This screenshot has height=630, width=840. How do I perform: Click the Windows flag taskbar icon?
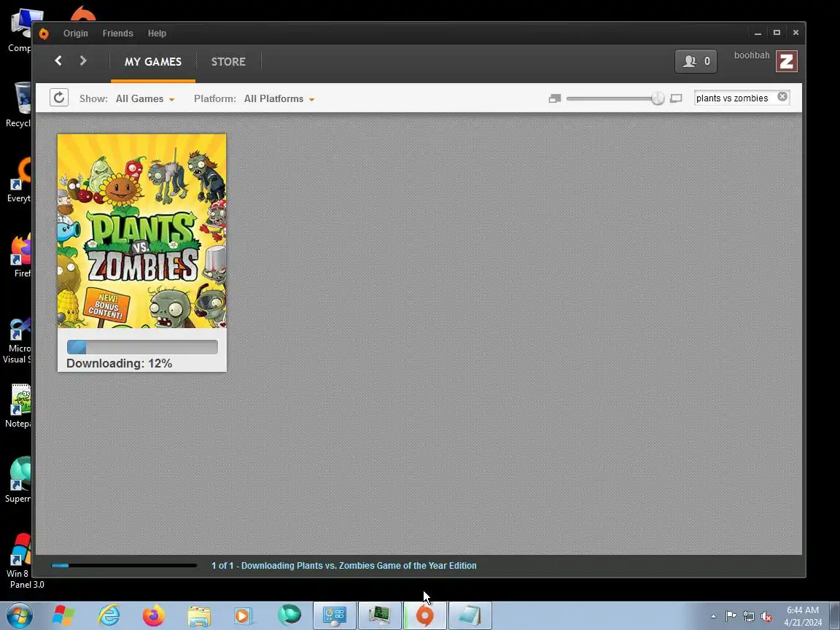[x=63, y=615]
